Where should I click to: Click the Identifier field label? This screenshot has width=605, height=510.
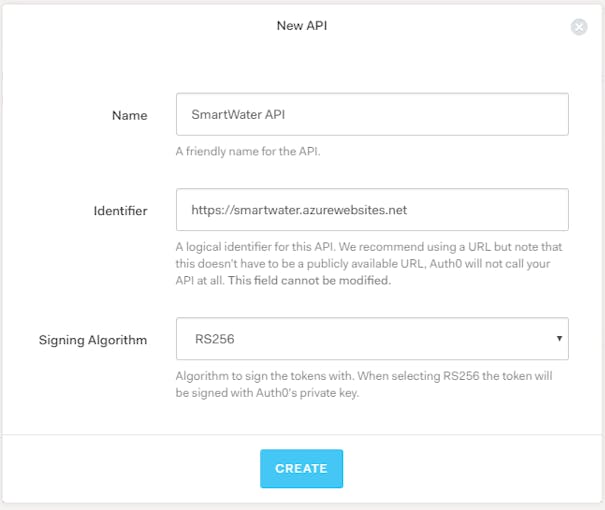point(120,211)
